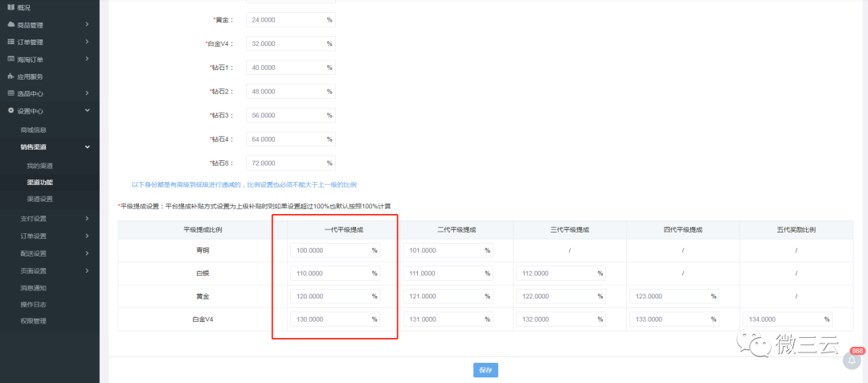This screenshot has height=383, width=868.
Task: Edit 黄金 三代平级提成 field 122.0000
Action: [561, 297]
